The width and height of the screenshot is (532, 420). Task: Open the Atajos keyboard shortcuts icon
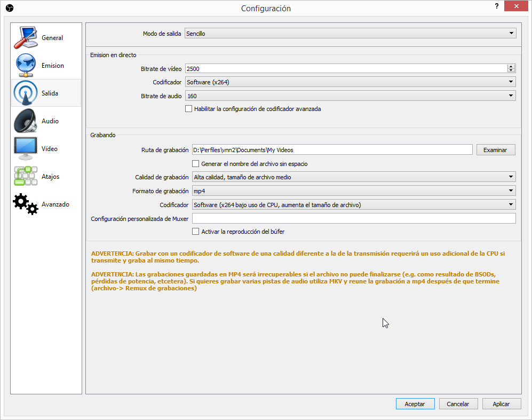pyautogui.click(x=25, y=177)
